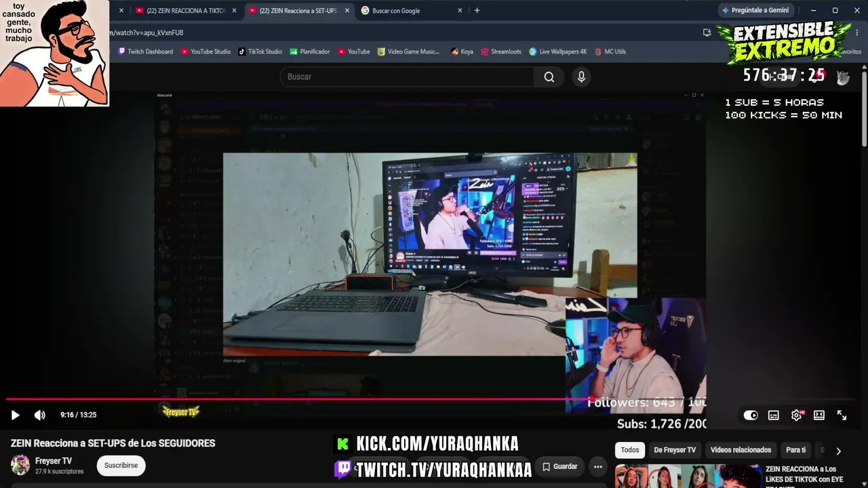Open the YouTube bookmark
868x488 pixels.
pos(354,52)
